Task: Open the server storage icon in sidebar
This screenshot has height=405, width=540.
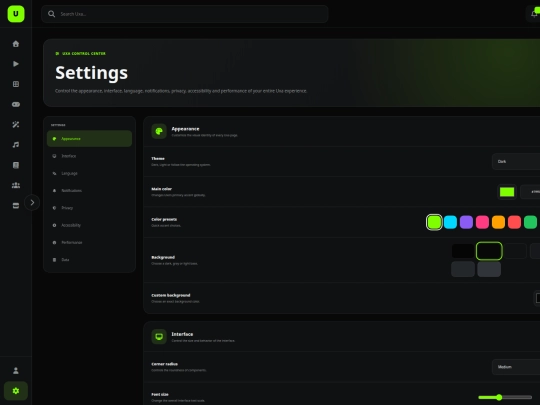Action: coord(16,206)
